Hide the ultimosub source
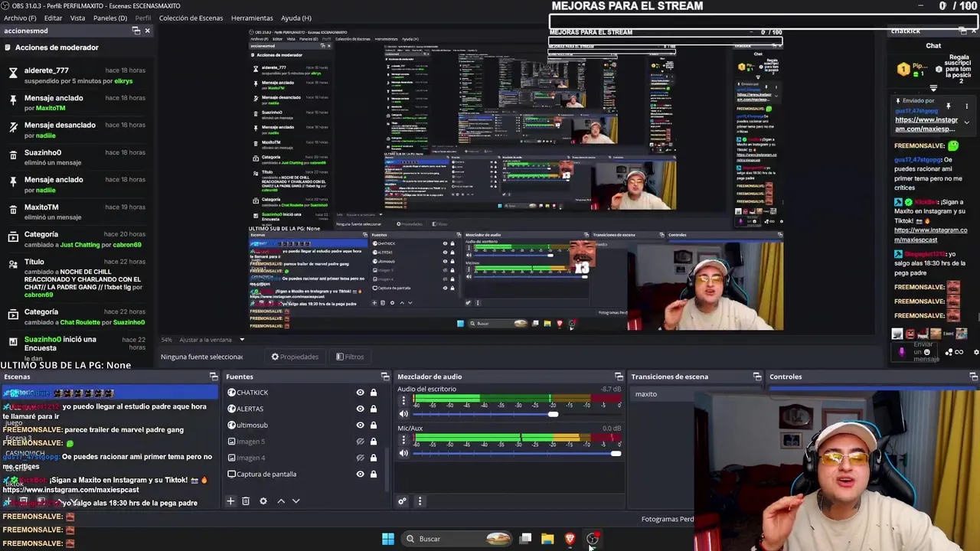980x551 pixels. tap(360, 425)
